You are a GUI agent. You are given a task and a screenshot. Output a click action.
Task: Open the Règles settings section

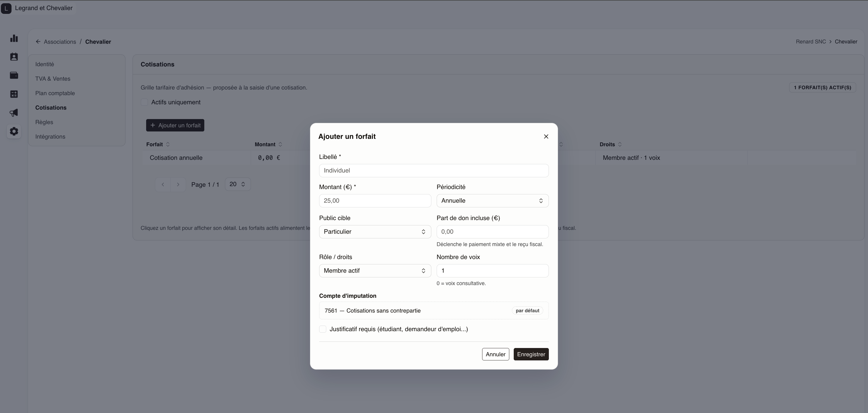(44, 122)
